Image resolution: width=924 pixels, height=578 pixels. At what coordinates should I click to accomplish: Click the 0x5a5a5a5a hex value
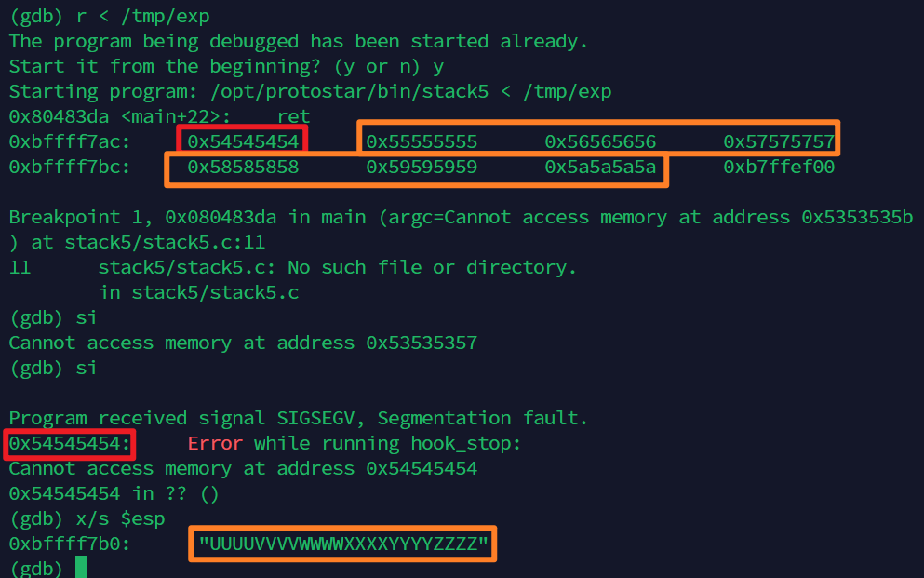click(600, 167)
